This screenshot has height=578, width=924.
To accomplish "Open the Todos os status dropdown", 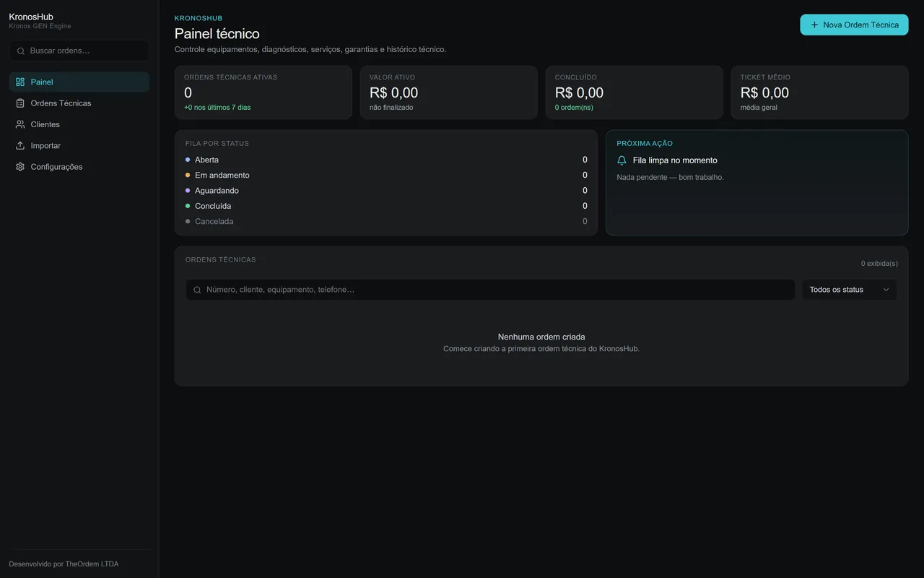I will coord(850,290).
